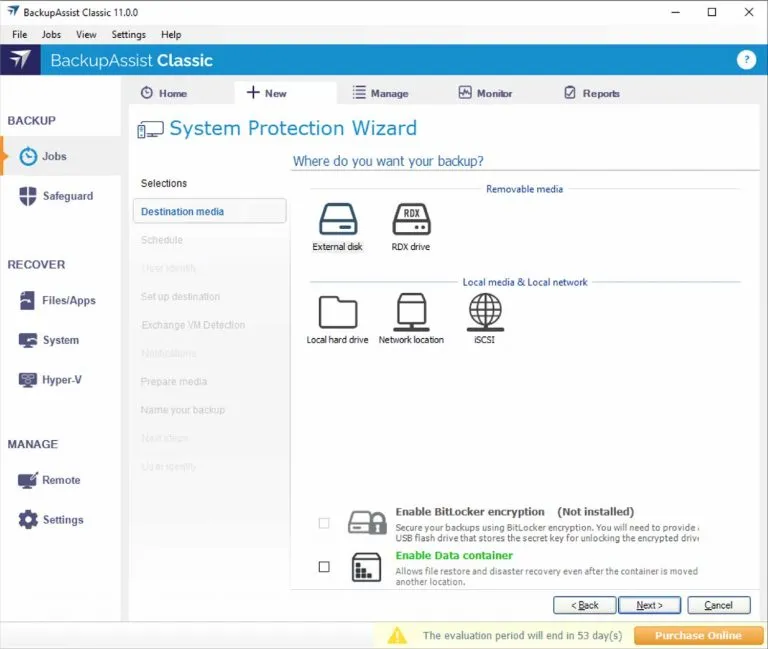Go back with the Back button
Screen dimensions: 768x649
tap(584, 605)
